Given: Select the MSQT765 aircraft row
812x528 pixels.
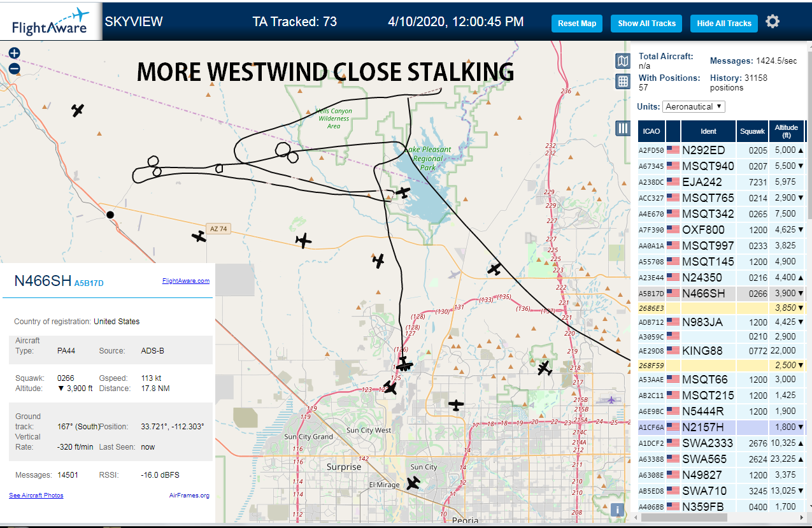Looking at the screenshot, I should pyautogui.click(x=722, y=198).
